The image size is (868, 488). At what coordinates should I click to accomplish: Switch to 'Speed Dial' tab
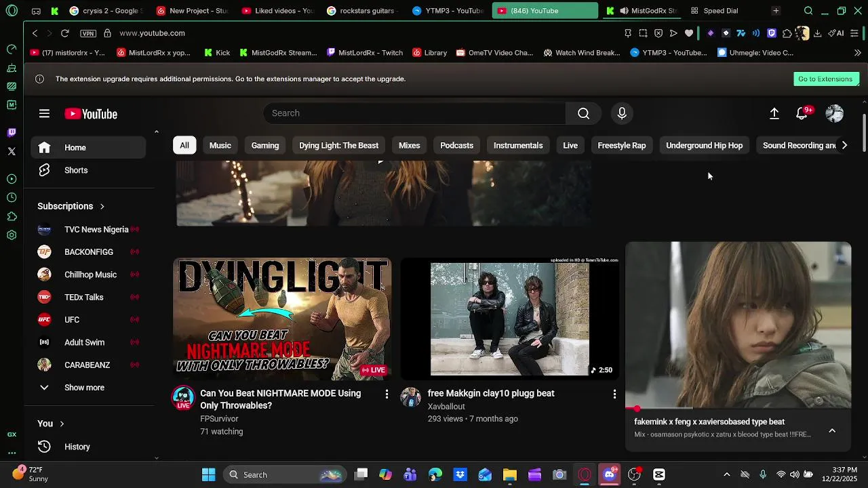[x=720, y=11]
